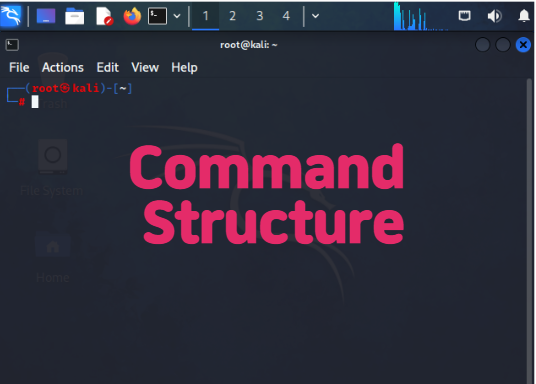The width and height of the screenshot is (536, 384).
Task: Switch to workspace 3
Action: (259, 16)
